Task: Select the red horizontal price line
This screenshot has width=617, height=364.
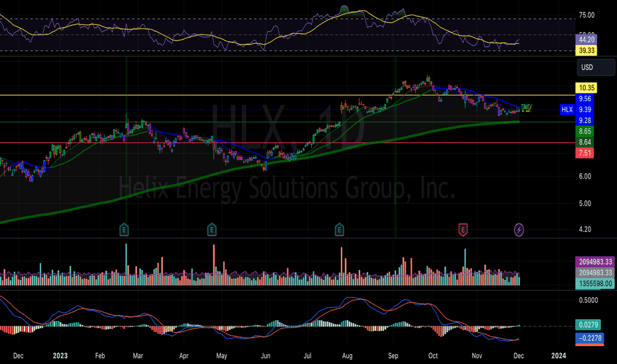Action: coord(287,143)
